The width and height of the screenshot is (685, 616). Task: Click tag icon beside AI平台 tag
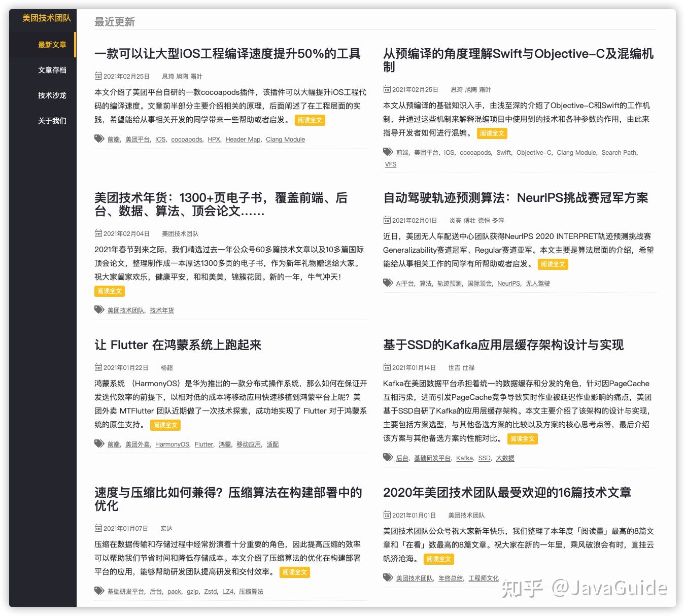(x=388, y=283)
